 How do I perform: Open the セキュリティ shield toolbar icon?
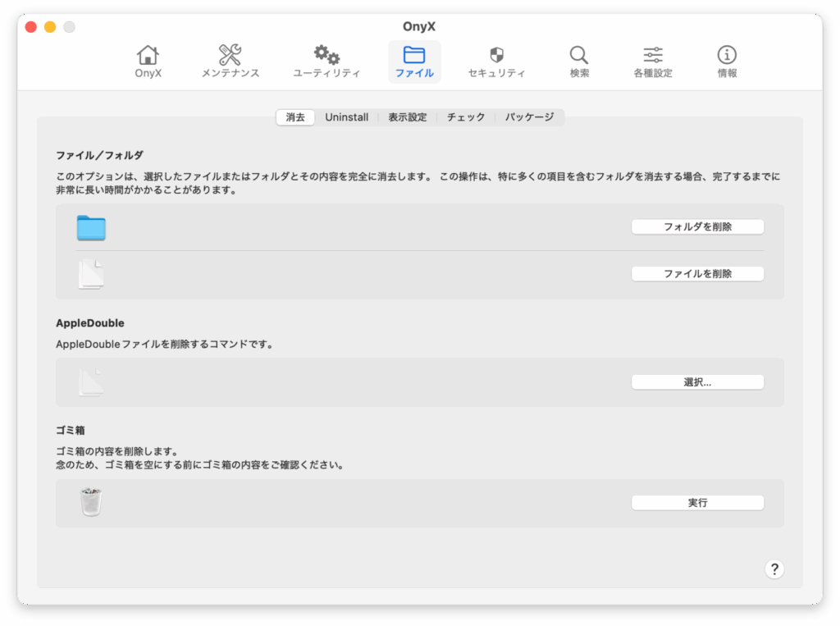click(496, 62)
